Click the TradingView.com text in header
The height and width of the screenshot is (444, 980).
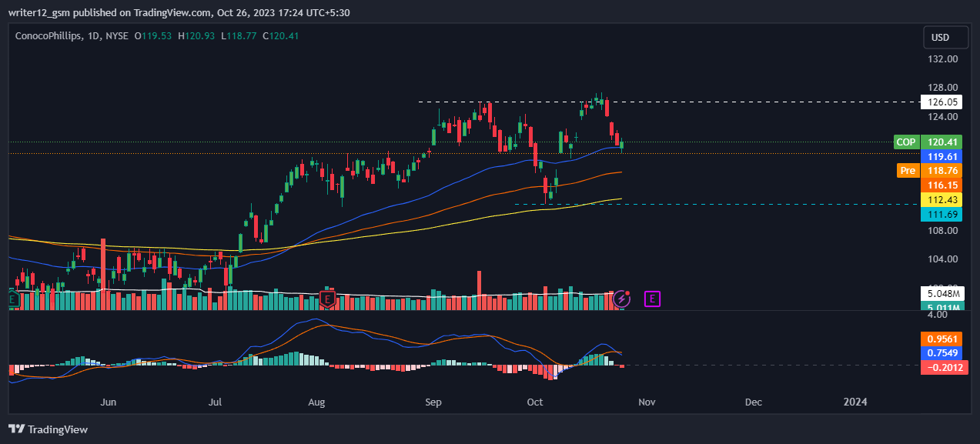[174, 13]
